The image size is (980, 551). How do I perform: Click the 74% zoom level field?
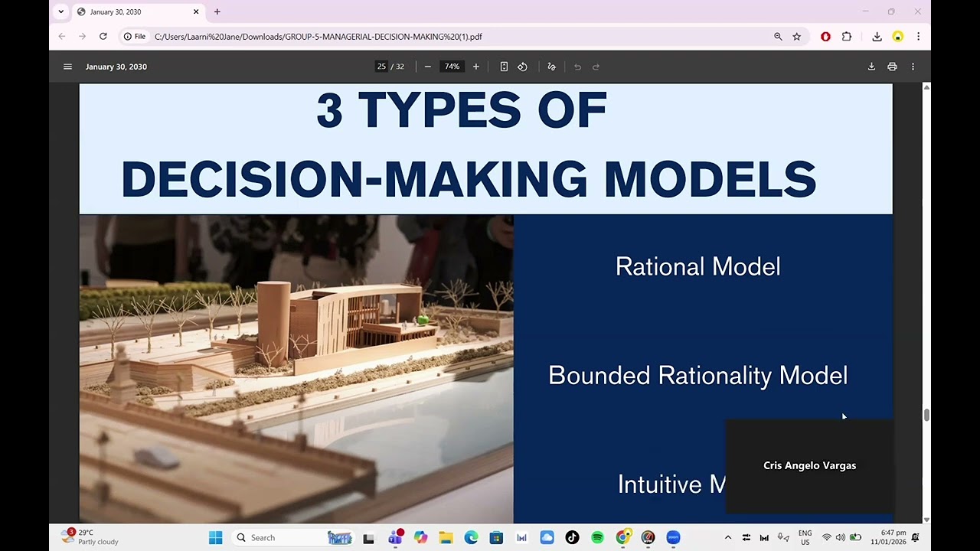(x=452, y=67)
